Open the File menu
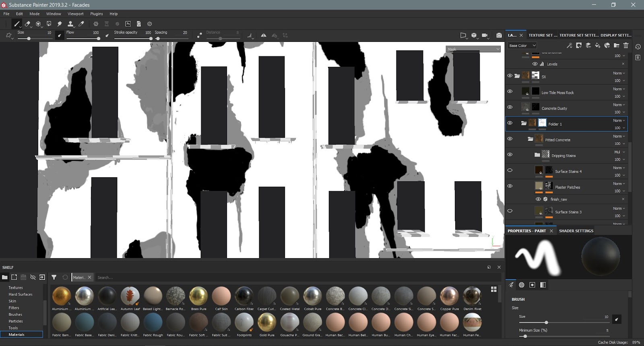 tap(6, 14)
